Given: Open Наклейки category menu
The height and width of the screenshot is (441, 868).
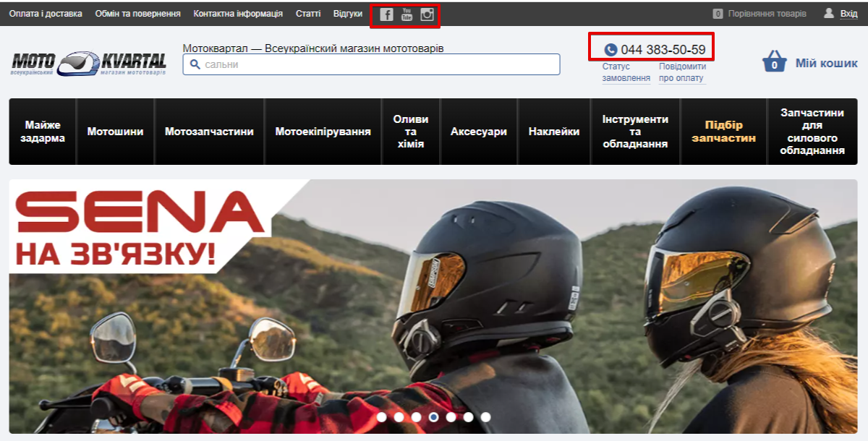Looking at the screenshot, I should (554, 132).
